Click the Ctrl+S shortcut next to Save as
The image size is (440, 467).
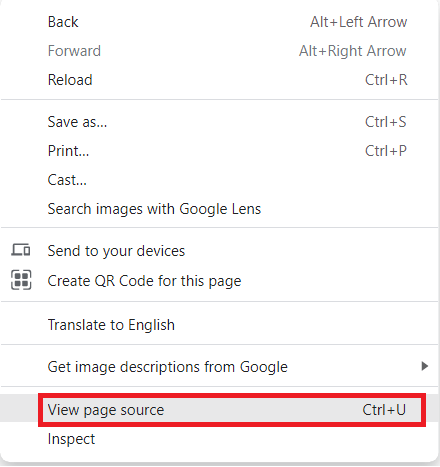pyautogui.click(x=386, y=122)
